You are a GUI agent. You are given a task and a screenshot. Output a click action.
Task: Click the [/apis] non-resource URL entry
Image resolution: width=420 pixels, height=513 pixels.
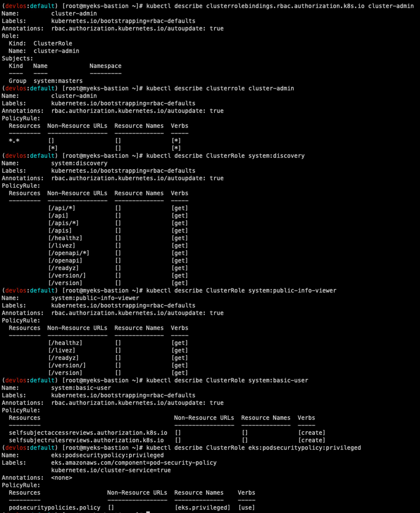click(x=60, y=231)
